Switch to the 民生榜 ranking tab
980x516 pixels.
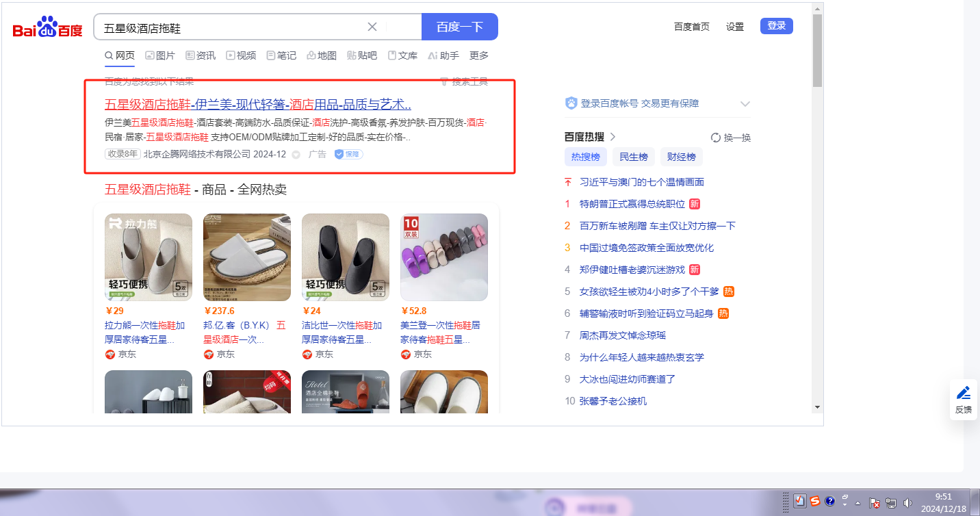coord(634,157)
